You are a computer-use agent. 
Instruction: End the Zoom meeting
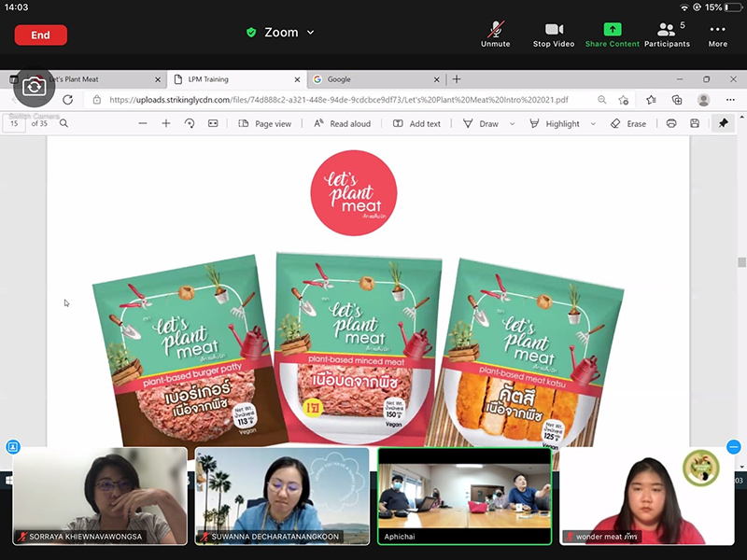40,35
